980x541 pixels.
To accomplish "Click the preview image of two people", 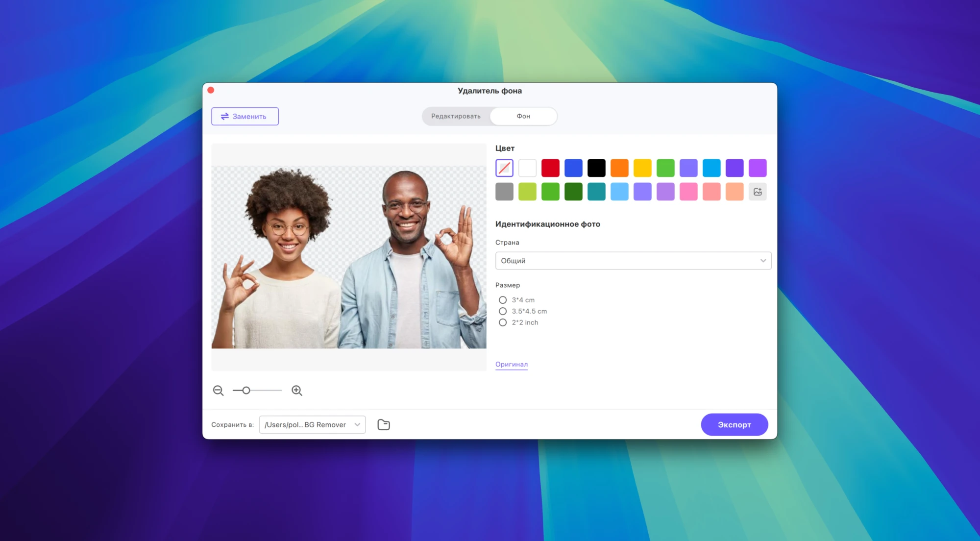I will [x=349, y=257].
